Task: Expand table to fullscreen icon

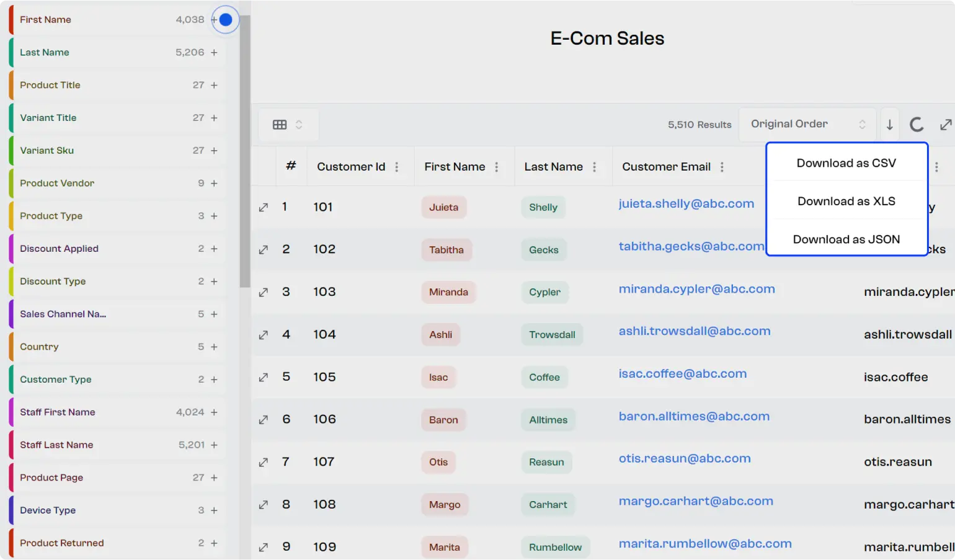Action: pyautogui.click(x=946, y=125)
